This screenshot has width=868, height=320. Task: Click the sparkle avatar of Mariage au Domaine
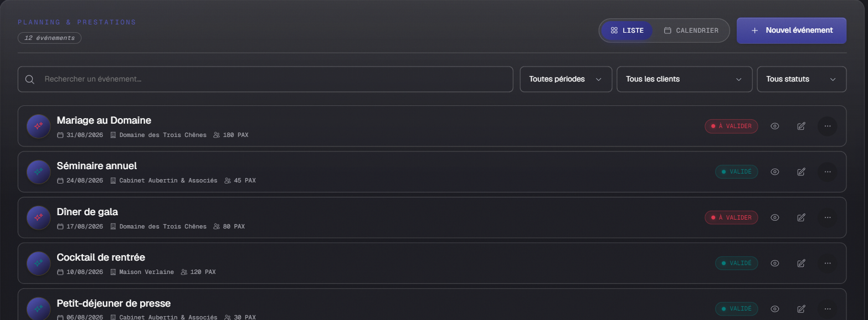click(x=39, y=126)
